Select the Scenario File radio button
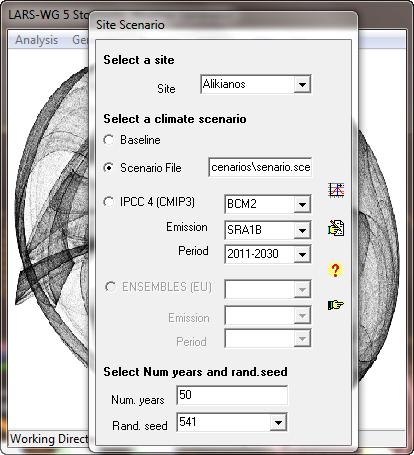This screenshot has width=414, height=455. (x=109, y=168)
